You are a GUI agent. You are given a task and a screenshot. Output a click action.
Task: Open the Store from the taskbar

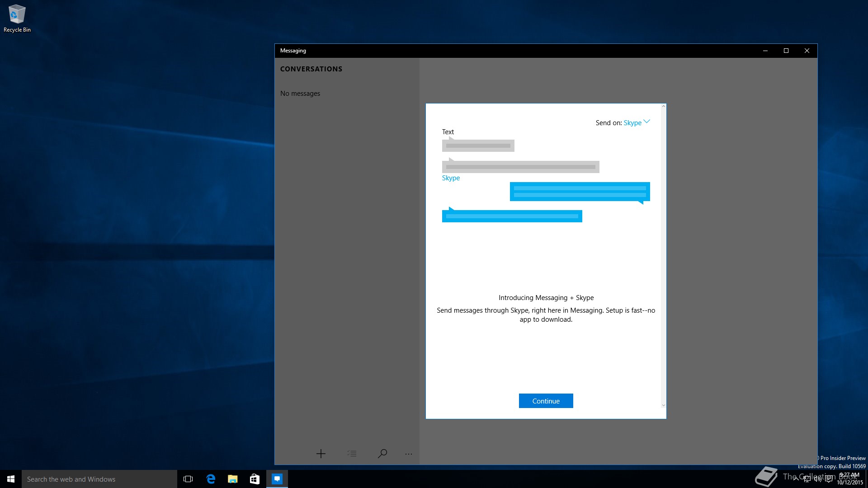(255, 479)
